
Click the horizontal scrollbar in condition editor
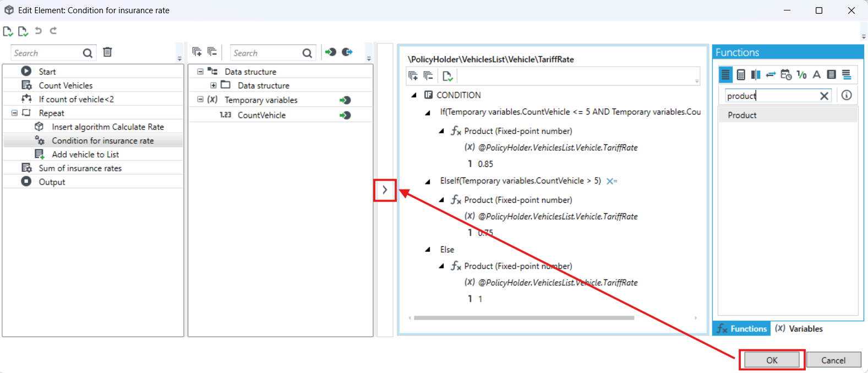tap(524, 318)
